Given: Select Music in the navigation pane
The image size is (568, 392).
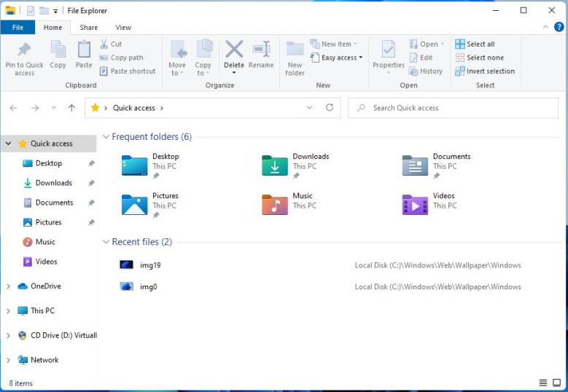Looking at the screenshot, I should coord(45,242).
